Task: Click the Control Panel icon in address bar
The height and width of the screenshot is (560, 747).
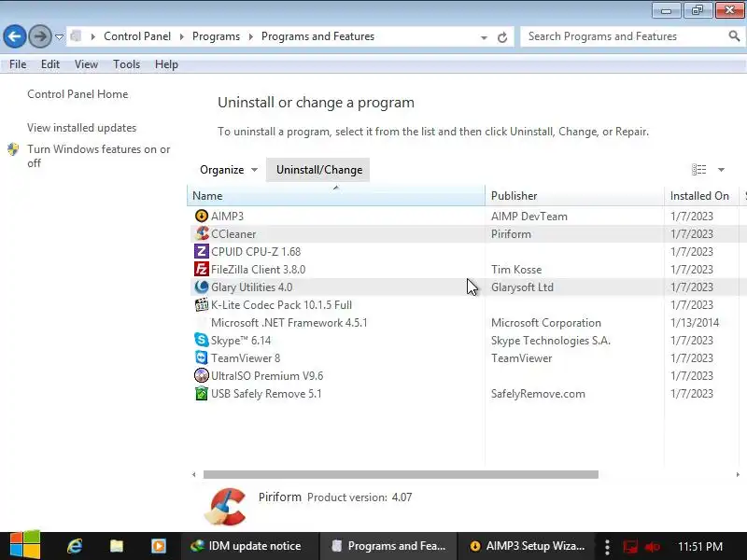Action: [76, 36]
